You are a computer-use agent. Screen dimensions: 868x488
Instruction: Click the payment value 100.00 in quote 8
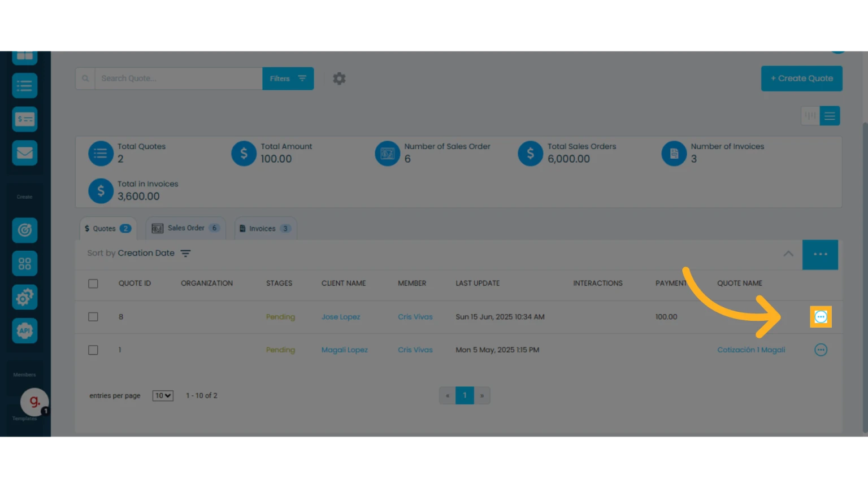666,317
